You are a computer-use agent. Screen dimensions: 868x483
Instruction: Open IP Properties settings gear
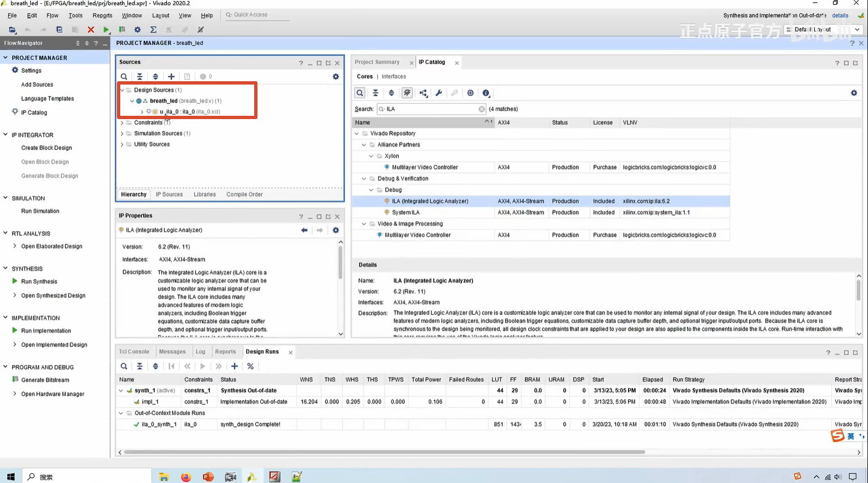point(336,230)
